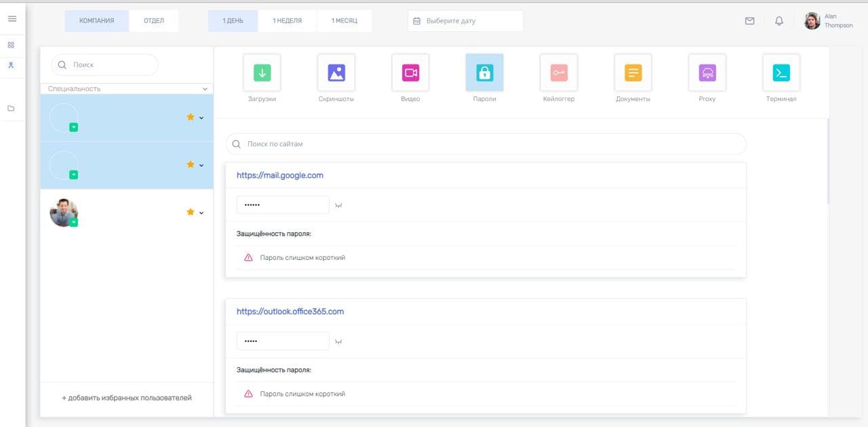Click добавить избранных пользователей button
Viewport: 868px width, 427px height.
click(x=127, y=398)
